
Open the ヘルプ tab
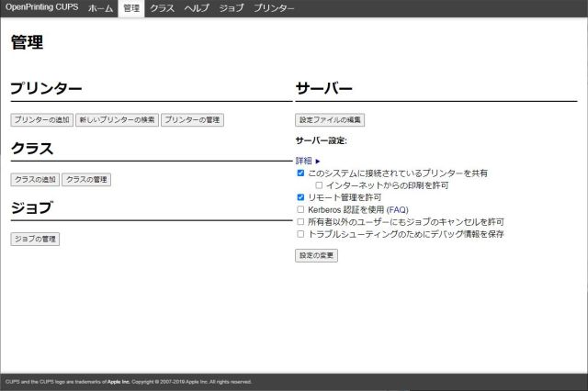tap(197, 8)
